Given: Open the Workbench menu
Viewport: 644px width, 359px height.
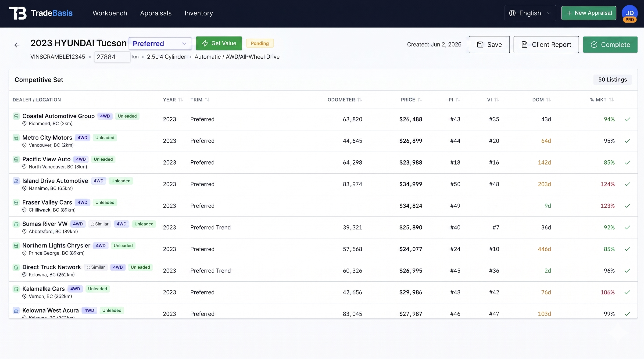Looking at the screenshot, I should click(110, 13).
